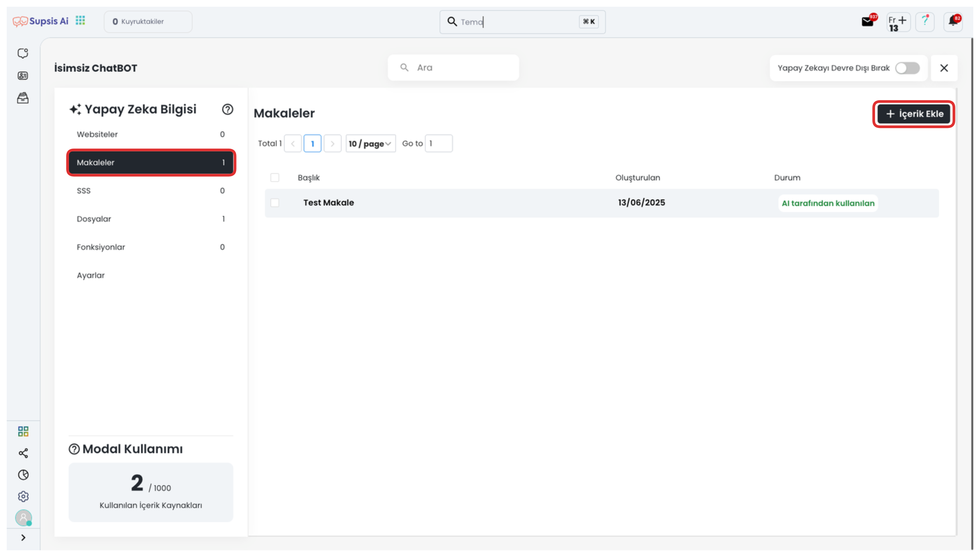The height and width of the screenshot is (557, 980).
Task: Click the Oluşturulan column header
Action: [638, 178]
